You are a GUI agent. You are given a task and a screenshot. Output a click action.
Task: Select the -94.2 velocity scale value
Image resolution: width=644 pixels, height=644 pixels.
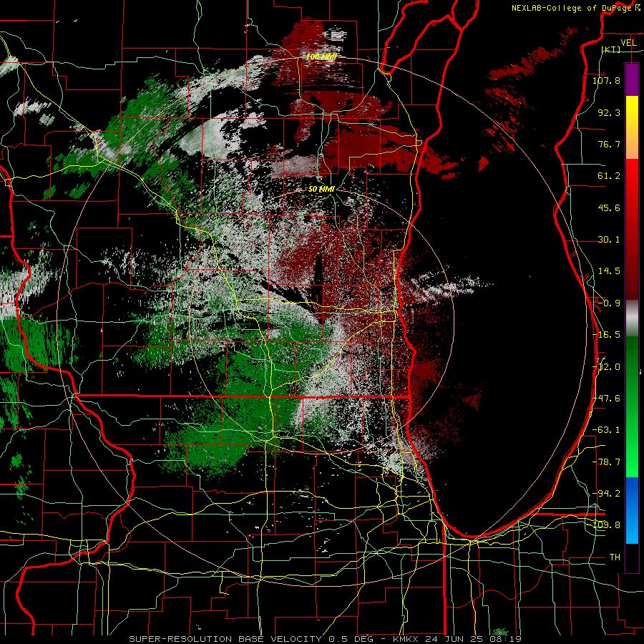(x=606, y=494)
